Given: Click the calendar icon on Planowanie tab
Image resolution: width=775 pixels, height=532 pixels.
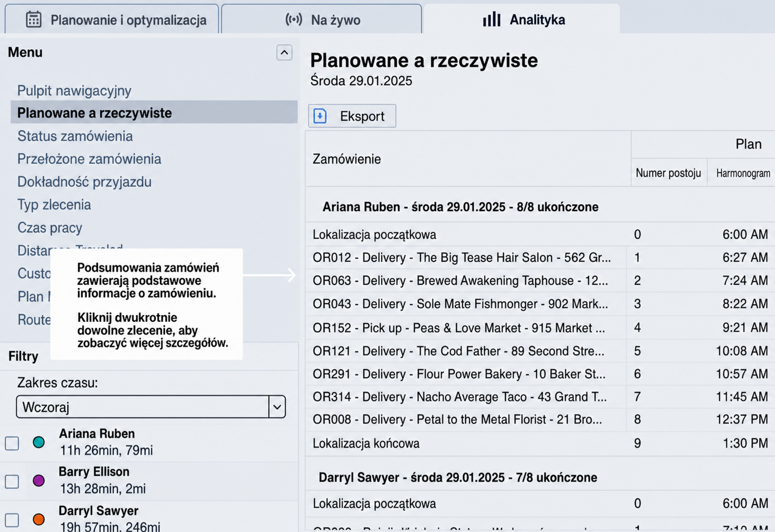Looking at the screenshot, I should tap(33, 20).
